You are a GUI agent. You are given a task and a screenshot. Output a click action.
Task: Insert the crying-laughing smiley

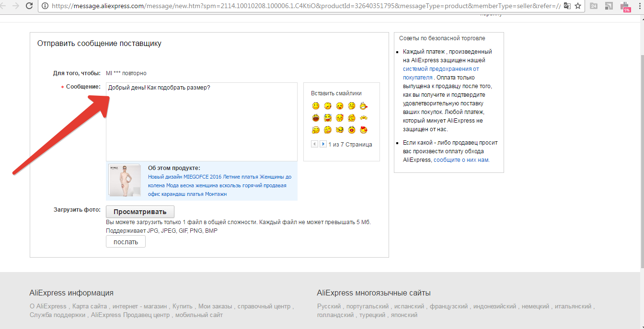point(328,118)
